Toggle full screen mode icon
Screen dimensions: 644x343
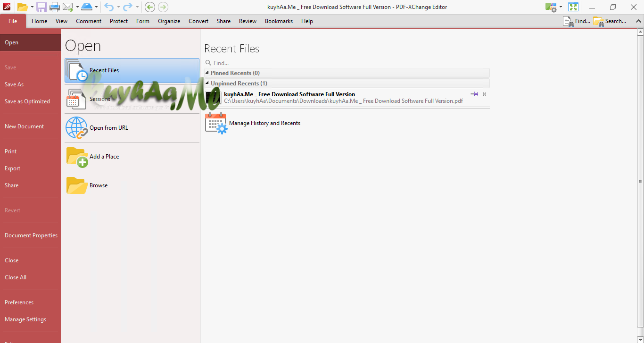click(x=573, y=7)
